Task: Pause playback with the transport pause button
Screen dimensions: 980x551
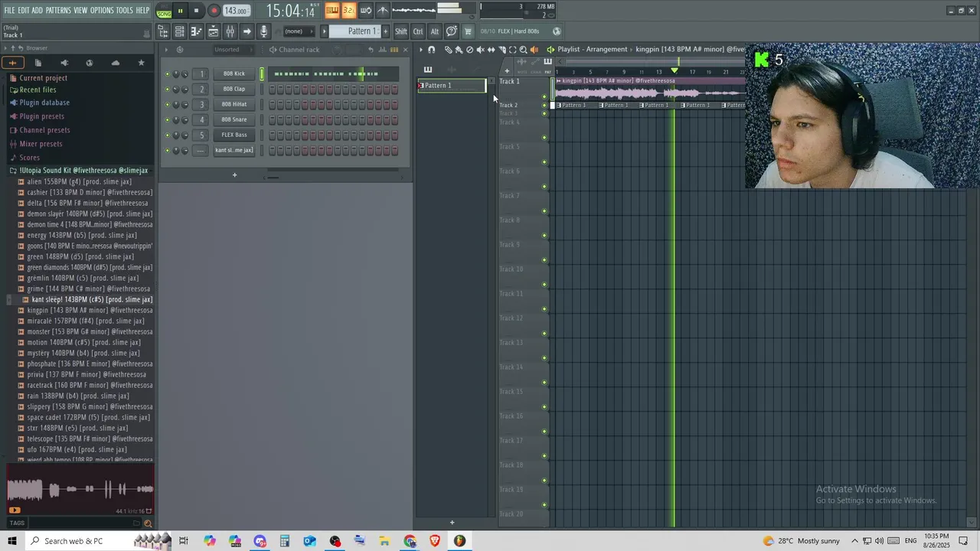Action: coord(180,11)
